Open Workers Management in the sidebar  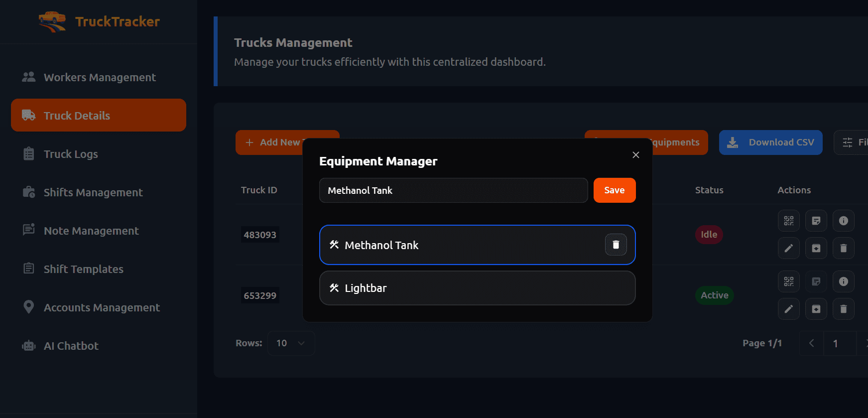point(99,77)
